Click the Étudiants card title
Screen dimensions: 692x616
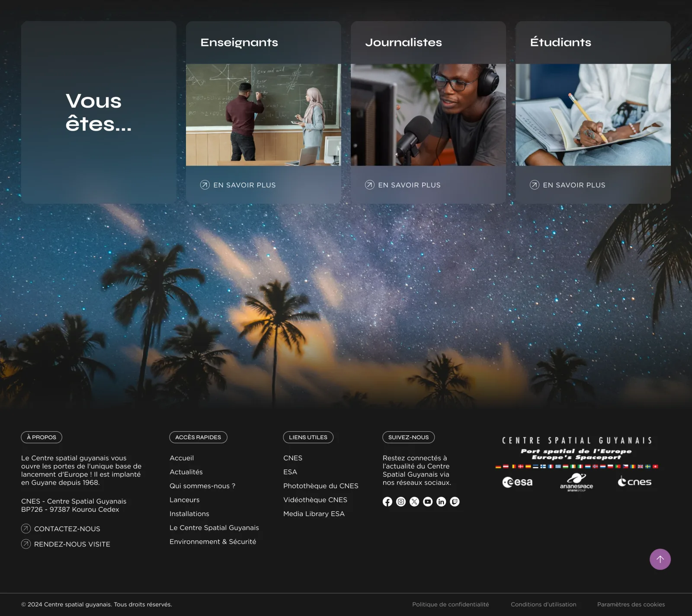click(561, 42)
